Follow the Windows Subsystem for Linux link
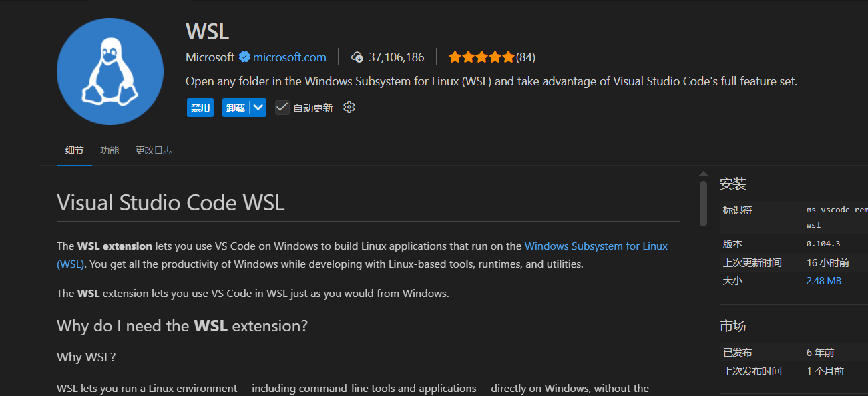The height and width of the screenshot is (396, 868). (596, 246)
